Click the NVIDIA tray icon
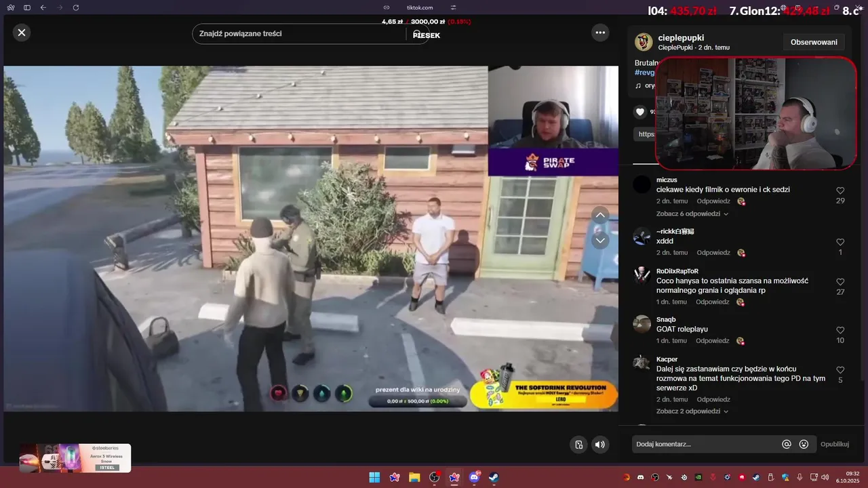Viewport: 868px width, 488px height. pos(698,477)
